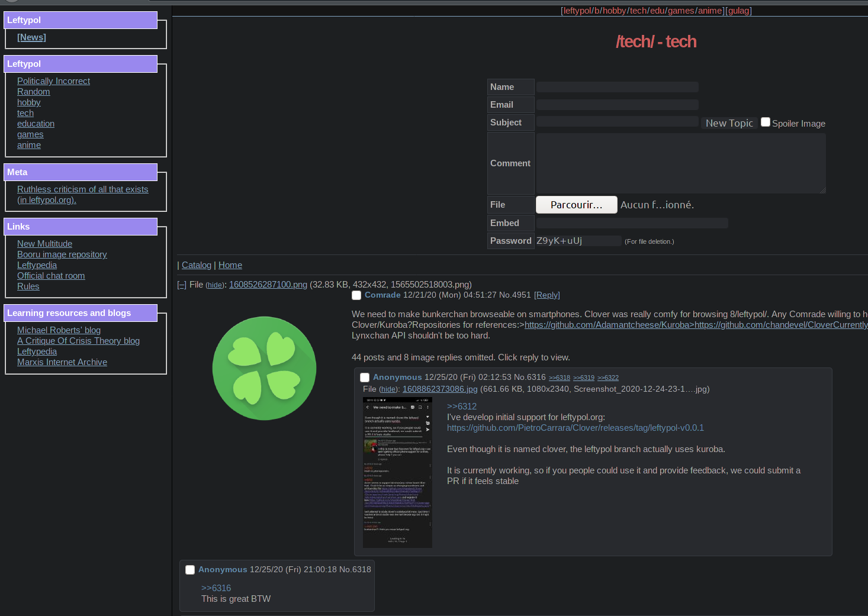Collapse the thread with the [–] toggle

pyautogui.click(x=182, y=285)
